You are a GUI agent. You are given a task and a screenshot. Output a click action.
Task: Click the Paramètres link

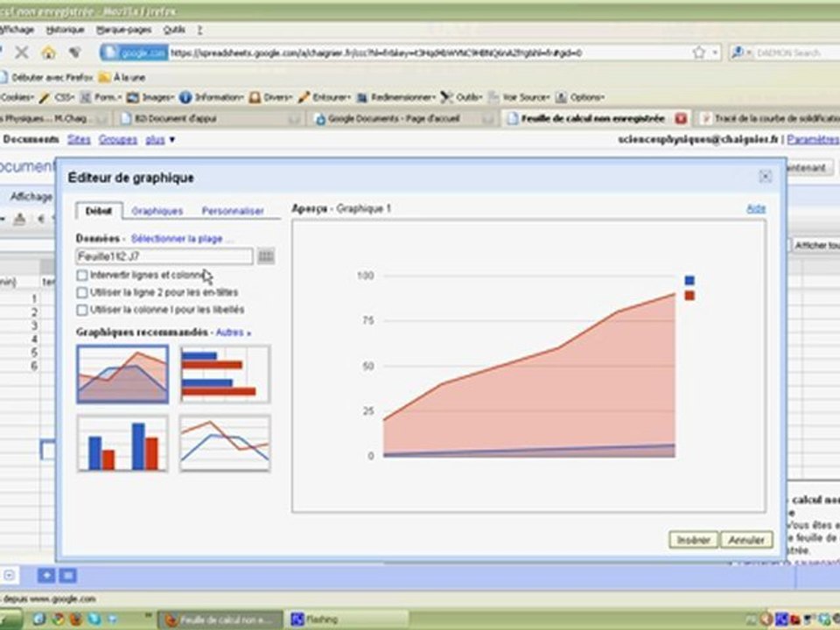pyautogui.click(x=813, y=139)
